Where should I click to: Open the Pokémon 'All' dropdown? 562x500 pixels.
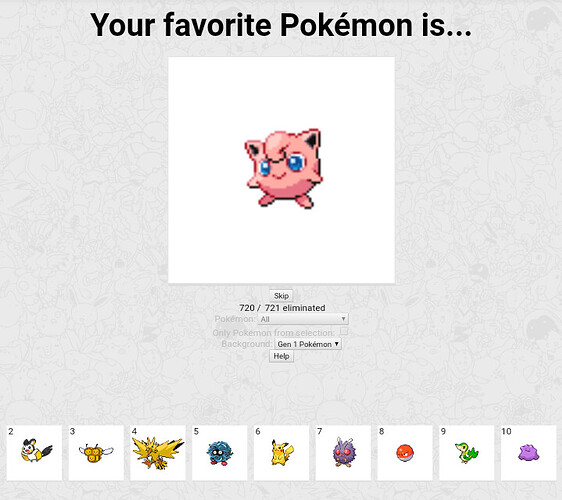[x=303, y=319]
